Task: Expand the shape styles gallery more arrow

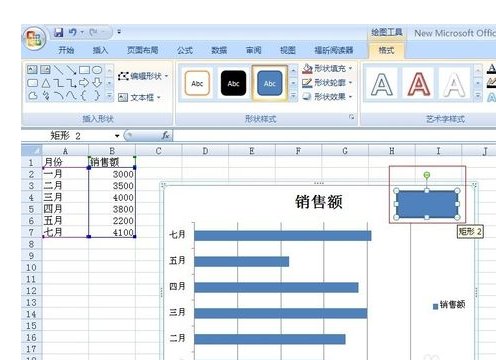Action: tap(293, 96)
